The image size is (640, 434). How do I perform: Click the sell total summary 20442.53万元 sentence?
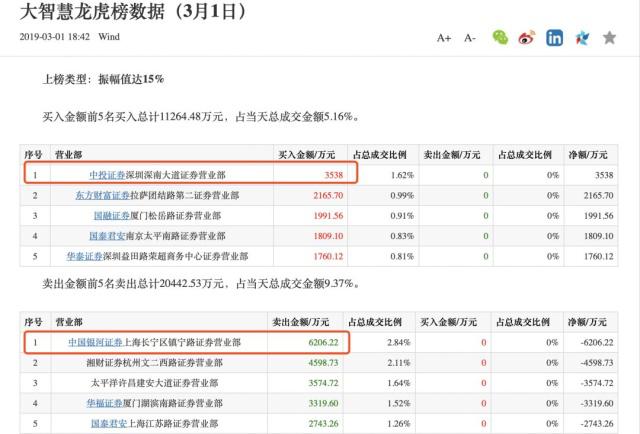point(201,283)
